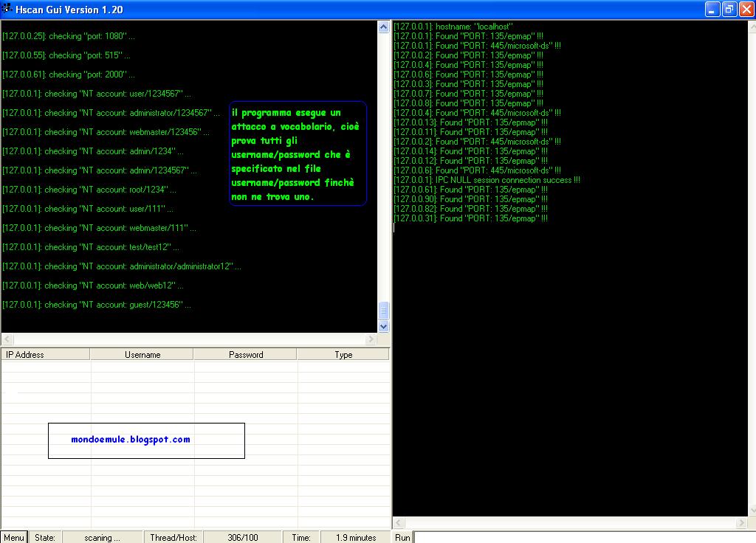Sort by the Type column header
Image resolution: width=756 pixels, height=543 pixels.
click(343, 355)
